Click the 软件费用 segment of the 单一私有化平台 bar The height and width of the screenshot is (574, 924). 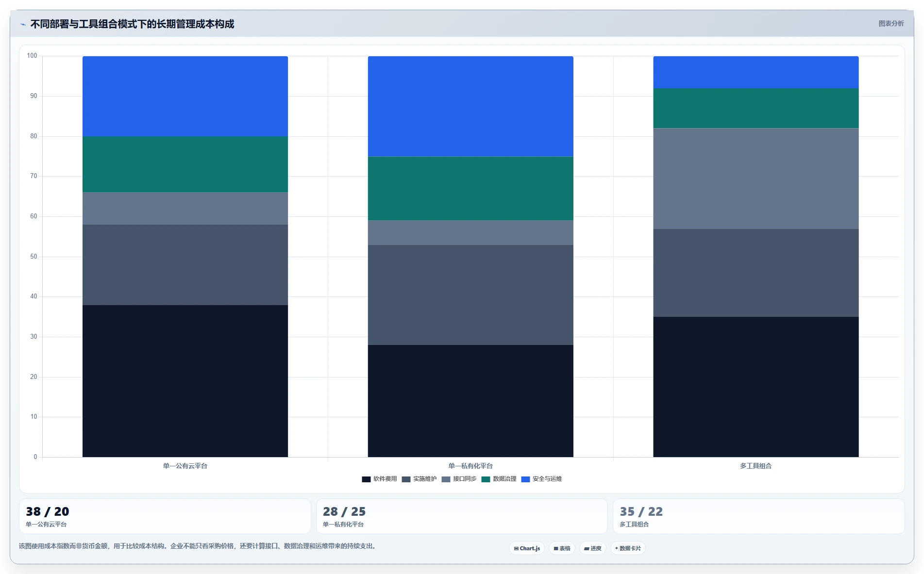click(x=470, y=401)
